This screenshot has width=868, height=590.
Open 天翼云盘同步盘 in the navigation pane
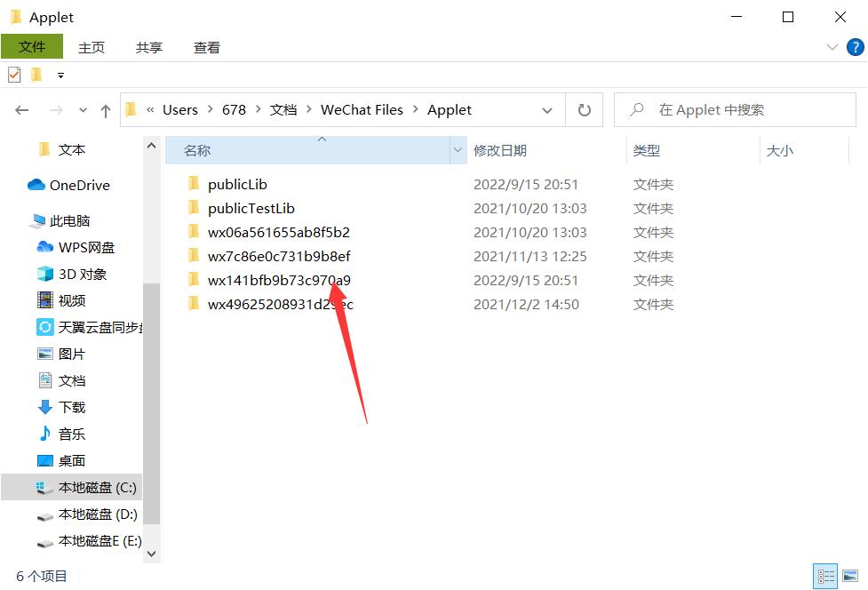(100, 328)
